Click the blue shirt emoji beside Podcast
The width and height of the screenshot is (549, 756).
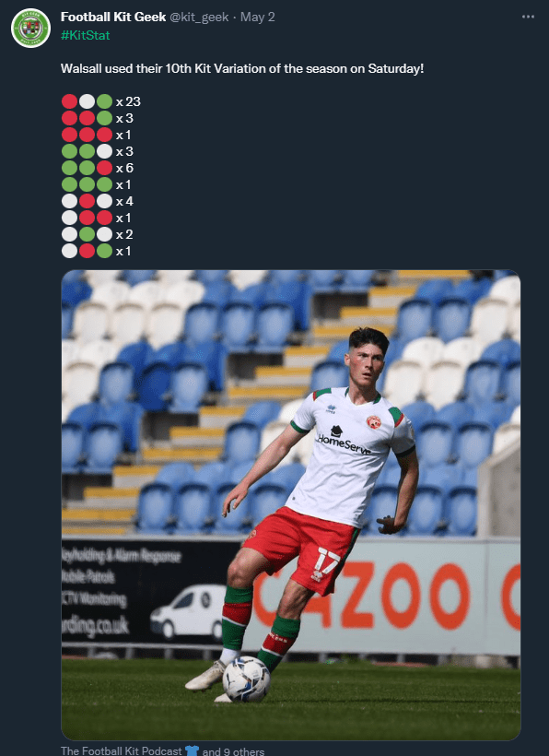click(x=192, y=750)
